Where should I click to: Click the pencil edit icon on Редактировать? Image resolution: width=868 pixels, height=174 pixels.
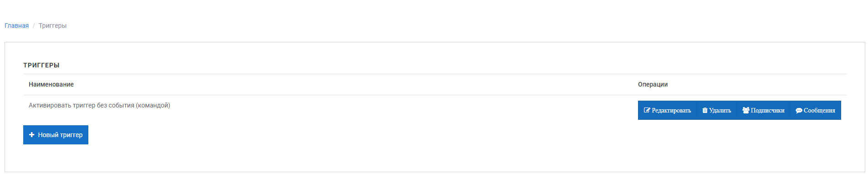point(647,110)
